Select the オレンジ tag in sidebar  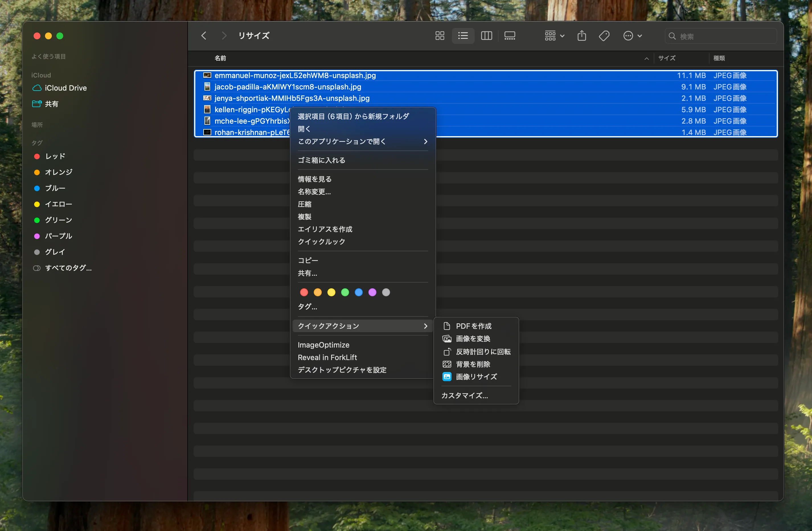(x=53, y=172)
